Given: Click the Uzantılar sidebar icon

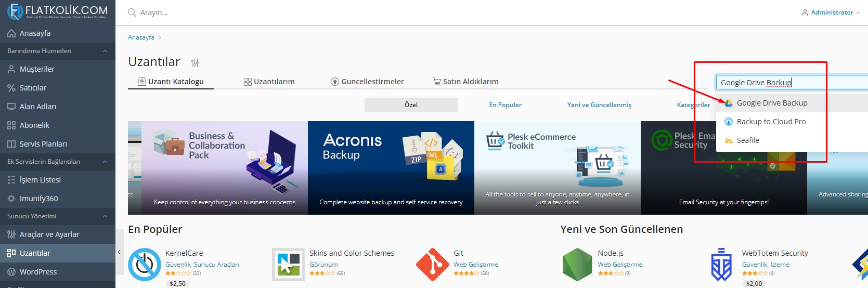Looking at the screenshot, I should click(x=11, y=253).
